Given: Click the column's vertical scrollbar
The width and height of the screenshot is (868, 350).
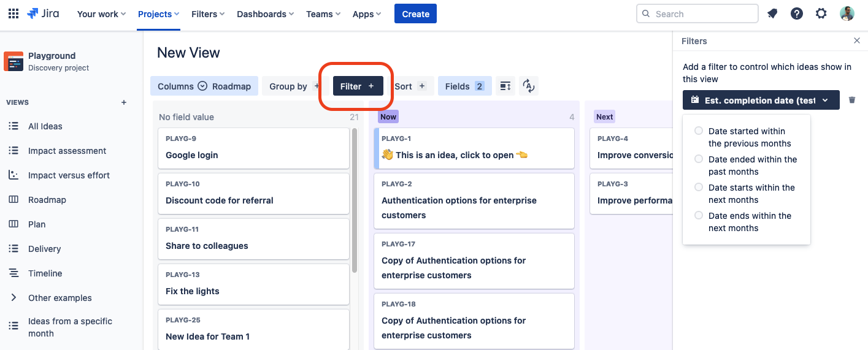Looking at the screenshot, I should [355, 200].
